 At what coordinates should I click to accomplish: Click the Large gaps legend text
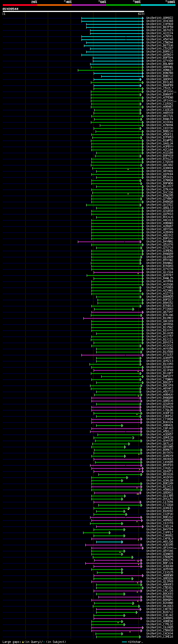tap(34, 642)
